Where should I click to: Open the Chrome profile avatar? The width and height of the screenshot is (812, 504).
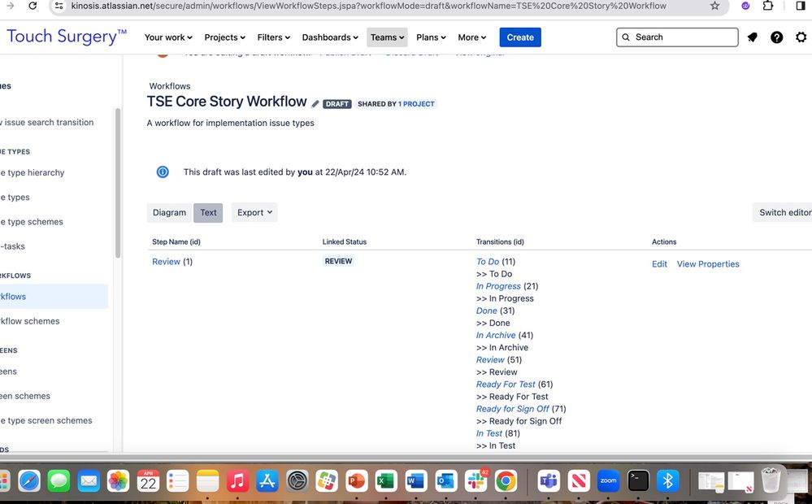tap(745, 6)
